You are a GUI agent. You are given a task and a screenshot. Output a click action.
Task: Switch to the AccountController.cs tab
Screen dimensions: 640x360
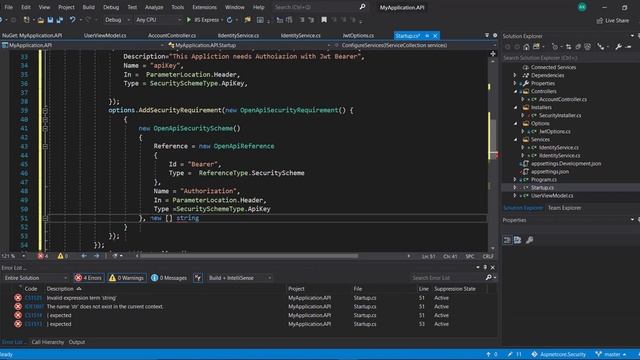[x=172, y=36]
